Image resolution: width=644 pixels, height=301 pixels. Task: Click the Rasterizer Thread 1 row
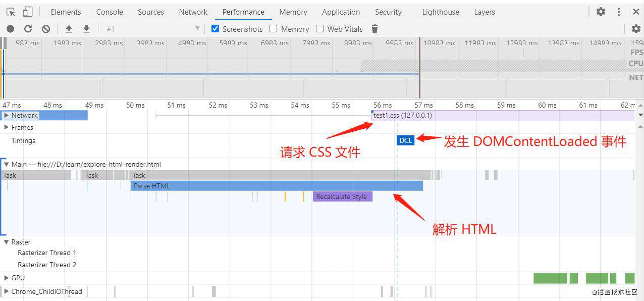[x=47, y=253]
